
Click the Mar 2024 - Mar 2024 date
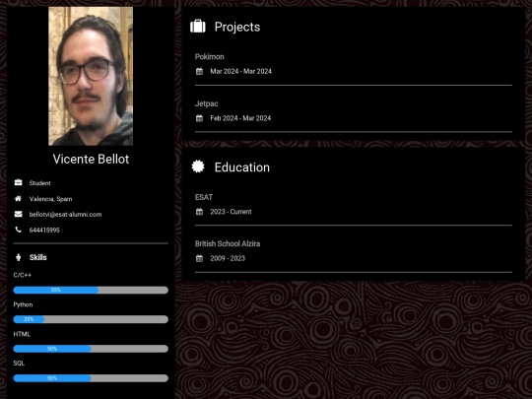tap(241, 71)
